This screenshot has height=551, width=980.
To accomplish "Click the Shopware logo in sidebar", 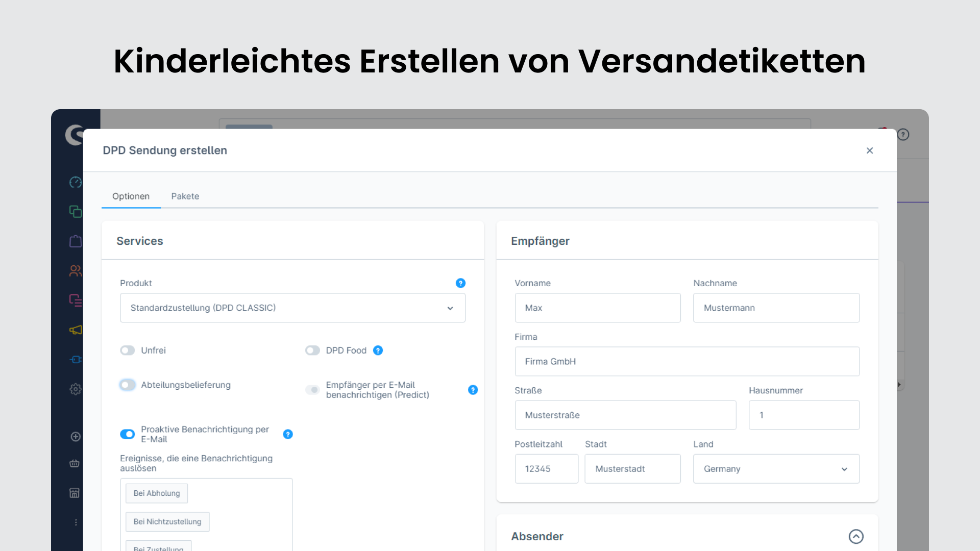I will [75, 135].
